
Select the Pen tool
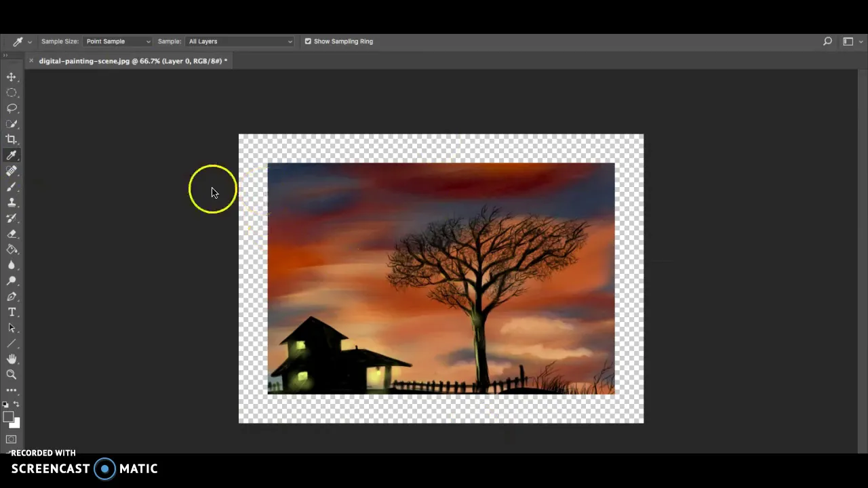[x=12, y=296]
